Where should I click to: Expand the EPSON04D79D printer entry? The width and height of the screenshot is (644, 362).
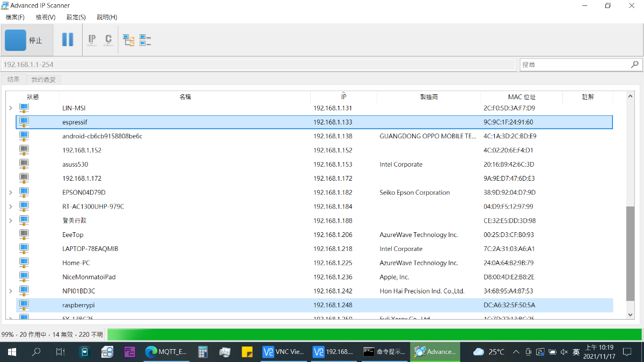[10, 193]
